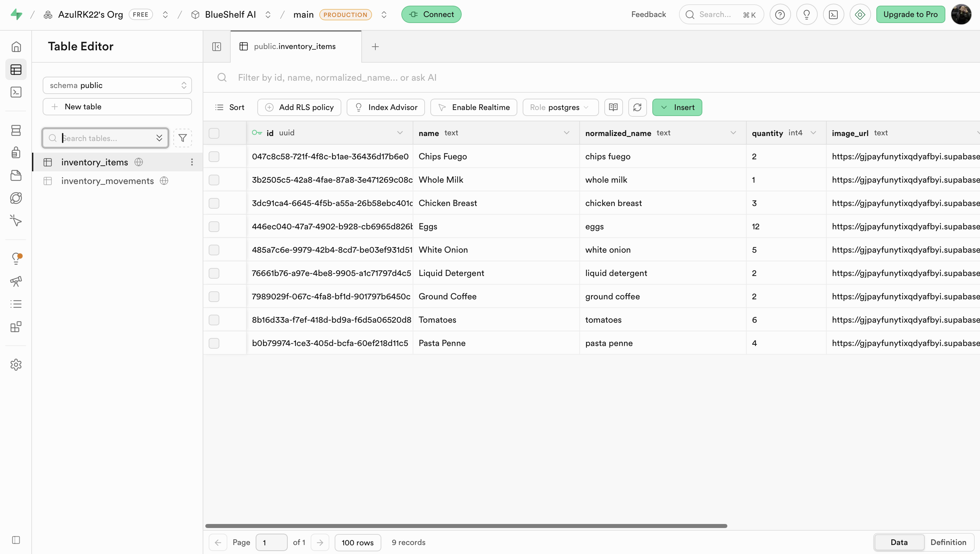Open the inline SQL terminal icon
Screen dimensions: 980x554
tap(833, 14)
